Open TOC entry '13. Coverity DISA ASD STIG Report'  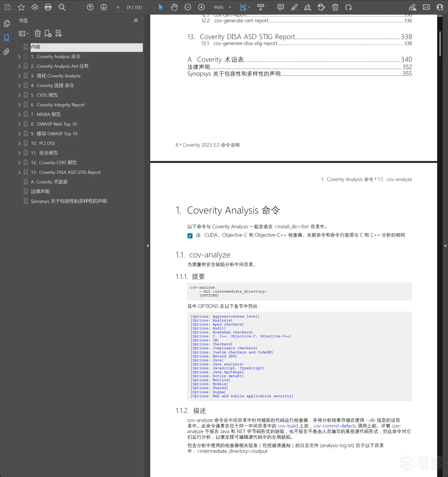point(299,37)
